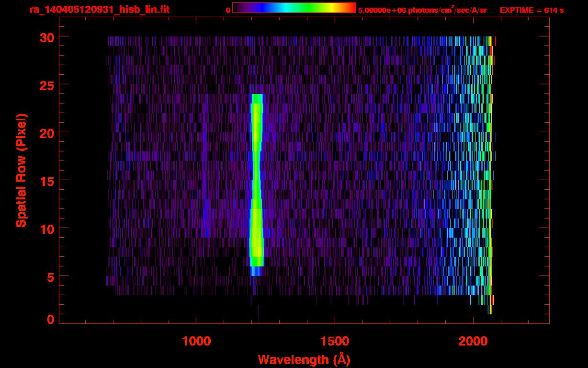Click the x-axis tick label 2000

pyautogui.click(x=473, y=341)
